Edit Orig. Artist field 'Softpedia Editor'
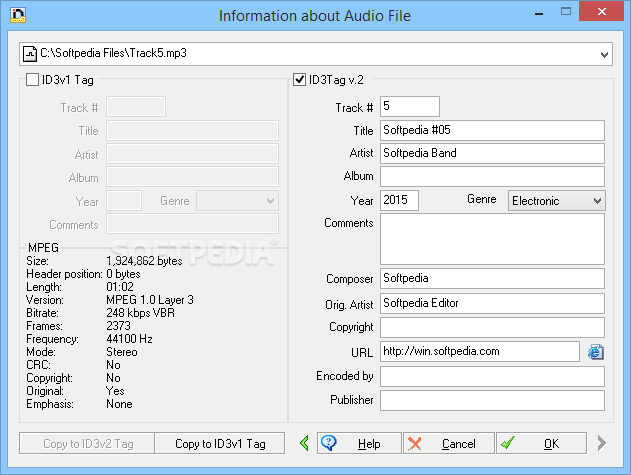631x475 pixels. [492, 304]
